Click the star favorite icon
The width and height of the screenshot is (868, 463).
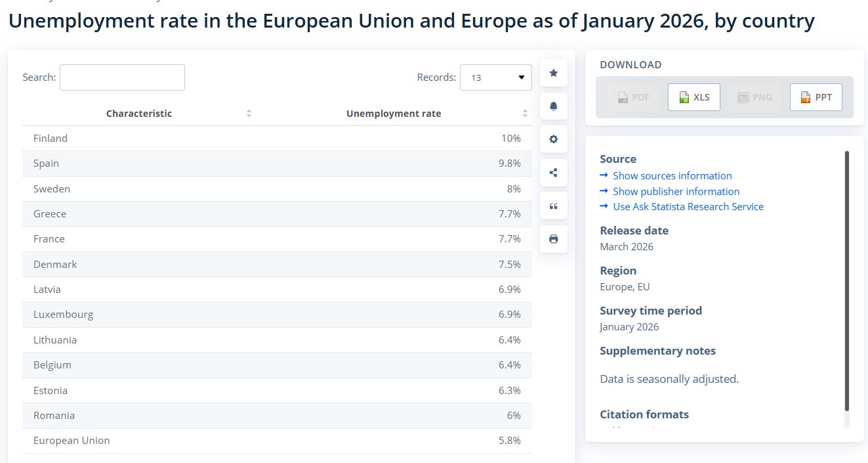[x=553, y=73]
